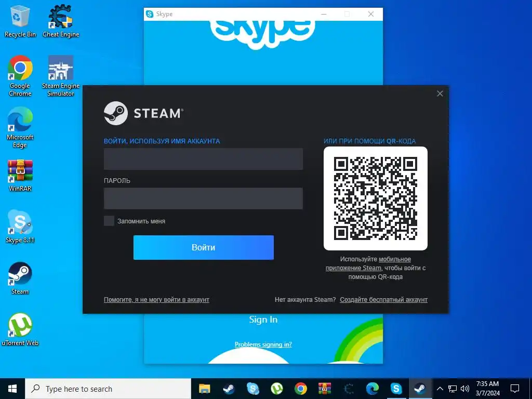Click the Skype 8.11 taskbar shortcut with pen
This screenshot has width=532, height=399.
coord(253,389)
